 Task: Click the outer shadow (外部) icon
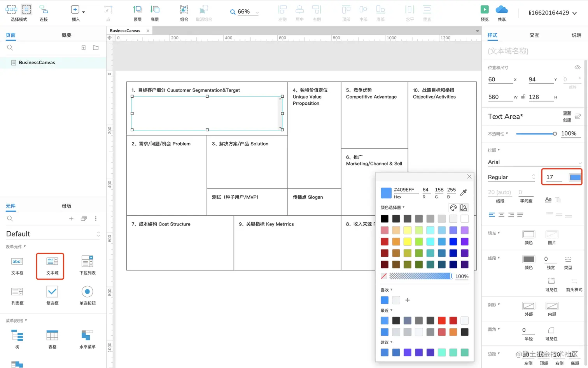coord(528,306)
